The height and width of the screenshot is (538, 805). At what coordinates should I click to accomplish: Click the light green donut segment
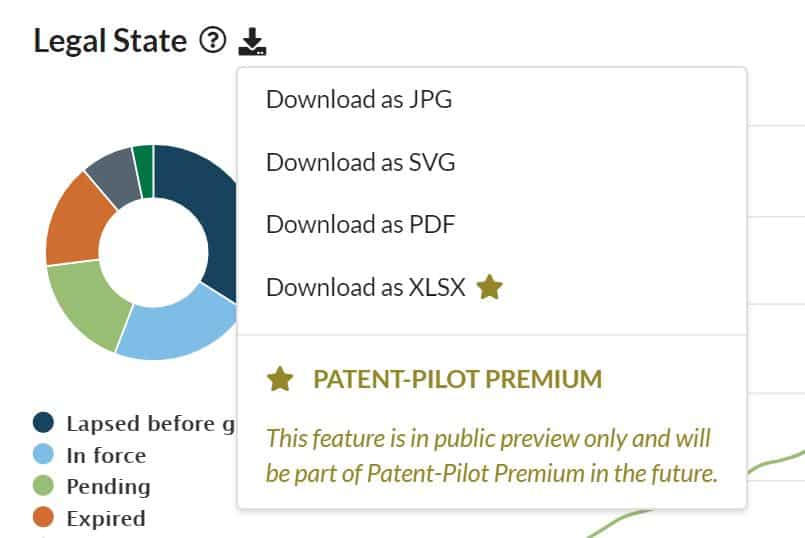(x=86, y=304)
